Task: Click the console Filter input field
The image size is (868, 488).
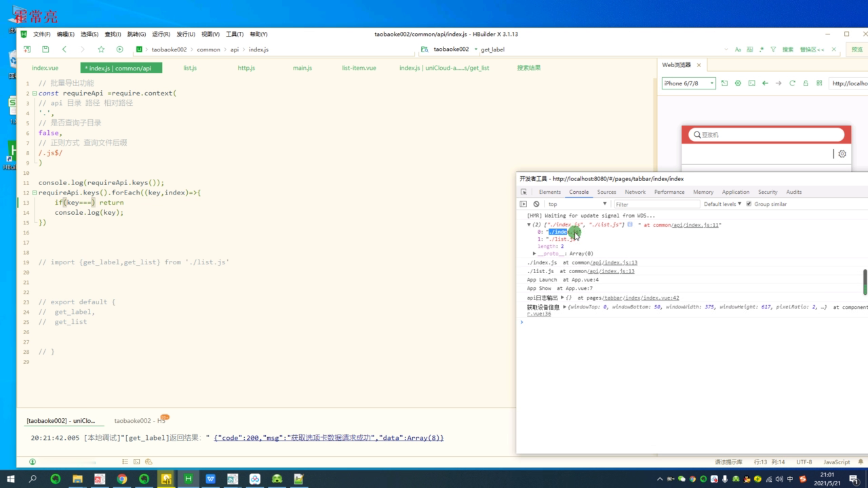Action: point(654,204)
